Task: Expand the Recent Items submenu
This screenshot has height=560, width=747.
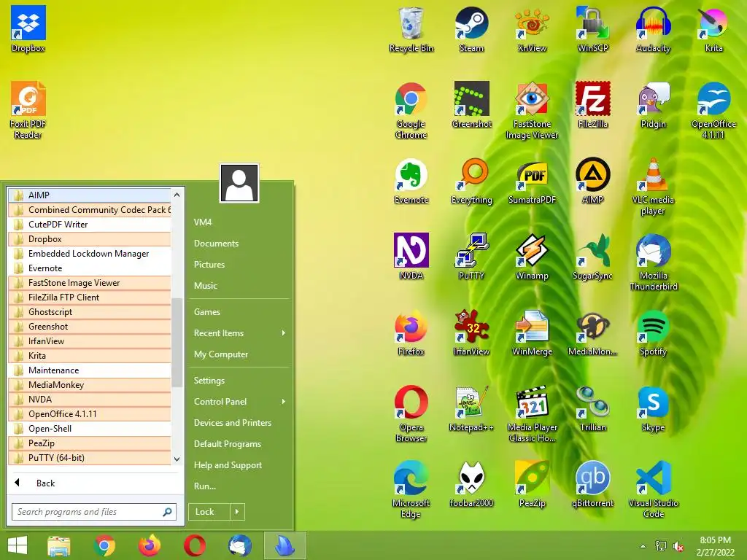Action: point(239,332)
